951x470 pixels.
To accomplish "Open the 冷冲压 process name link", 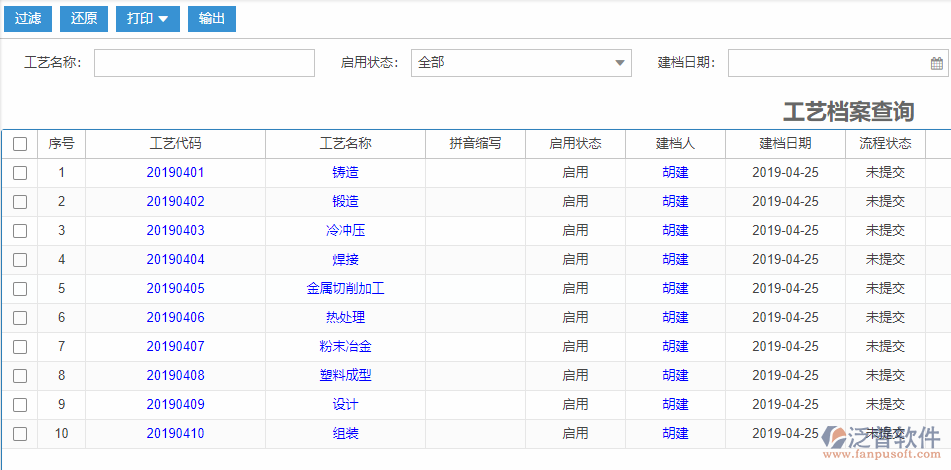I will 346,230.
